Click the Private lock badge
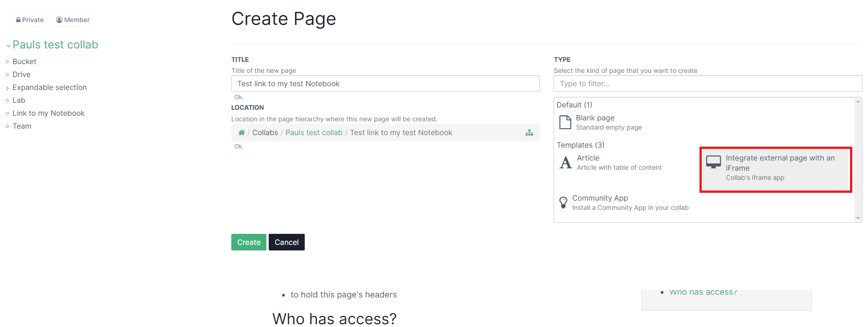 coord(30,20)
